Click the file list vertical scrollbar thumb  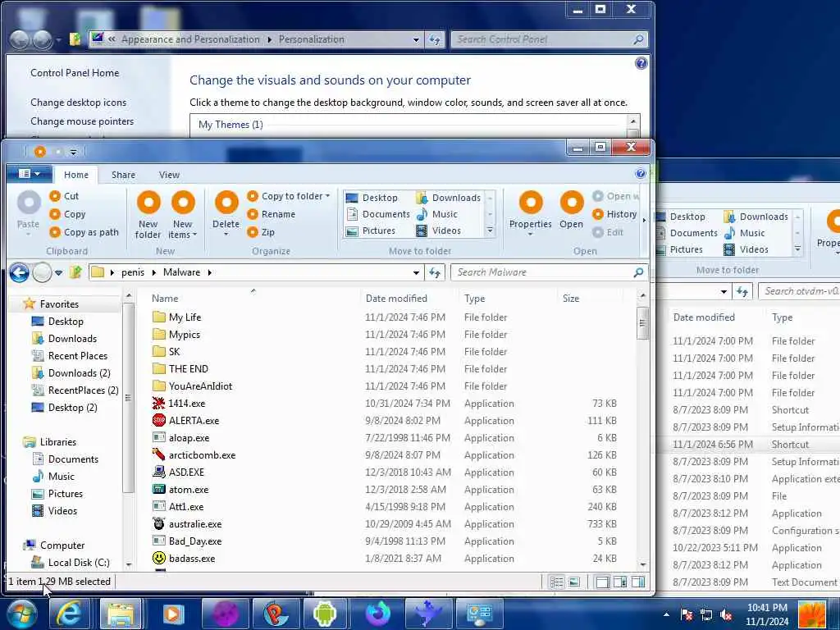643,322
